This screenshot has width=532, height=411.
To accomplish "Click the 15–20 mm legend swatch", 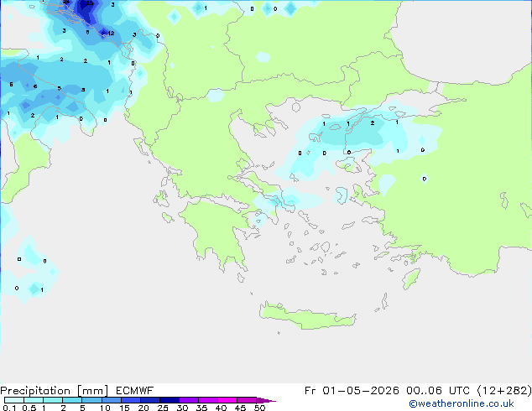I will tap(131, 400).
